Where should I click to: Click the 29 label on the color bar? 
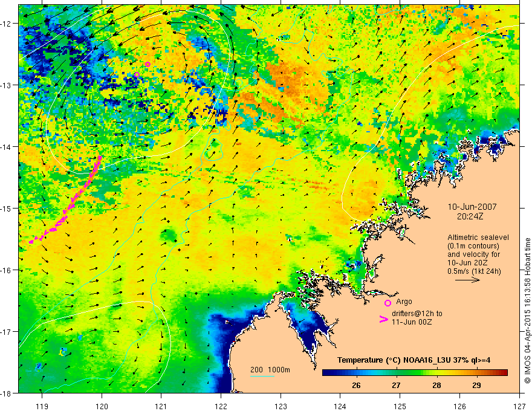click(476, 385)
